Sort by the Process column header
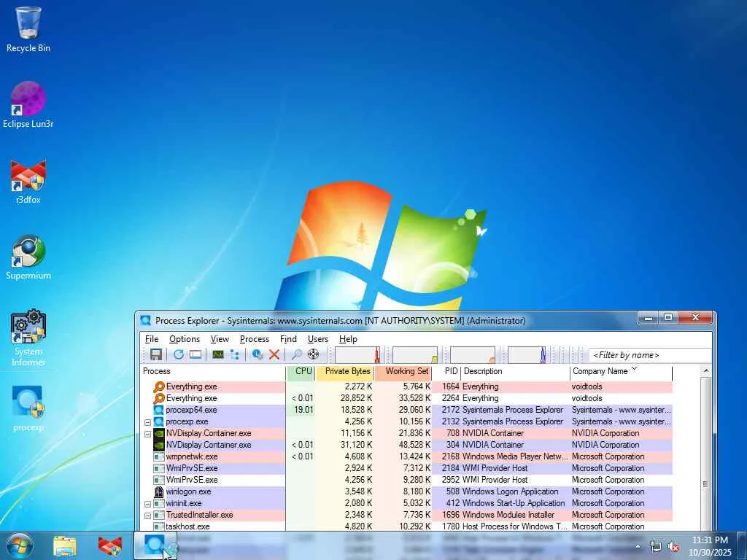The width and height of the screenshot is (747, 560). point(214,371)
